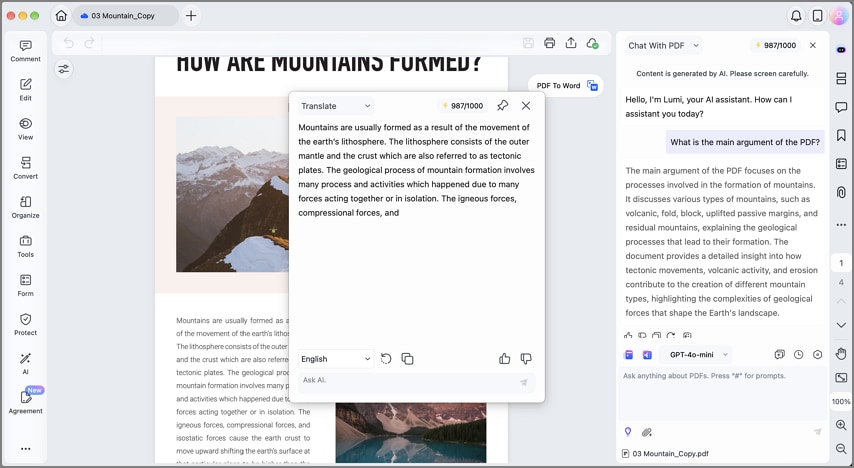This screenshot has height=468, width=854.
Task: Open the new chat icon beside clock
Action: (779, 355)
